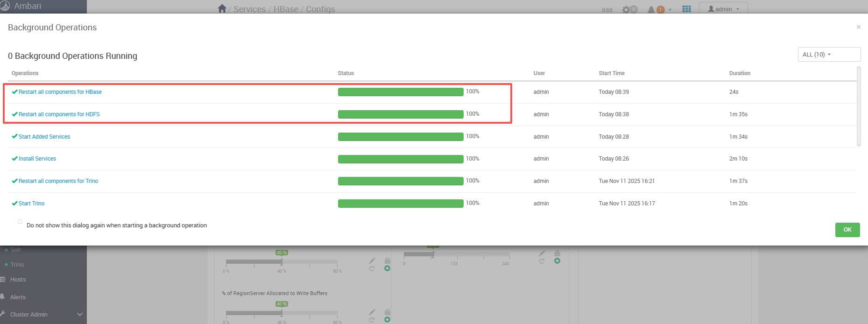Select Hosts in the left sidebar
This screenshot has width=868, height=324.
[18, 280]
